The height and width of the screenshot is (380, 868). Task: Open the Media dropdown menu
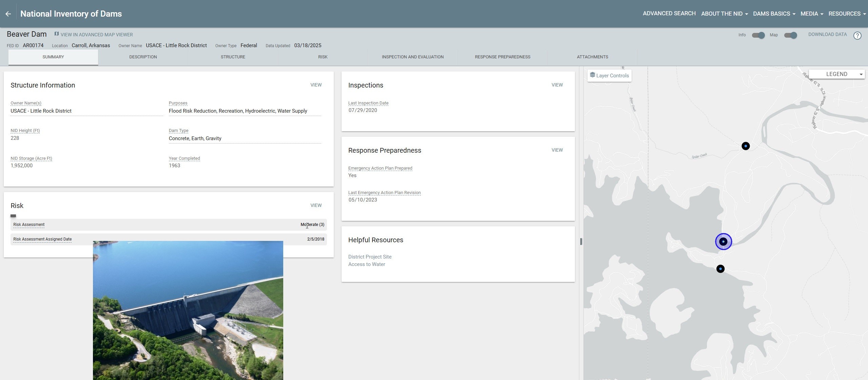click(x=812, y=14)
